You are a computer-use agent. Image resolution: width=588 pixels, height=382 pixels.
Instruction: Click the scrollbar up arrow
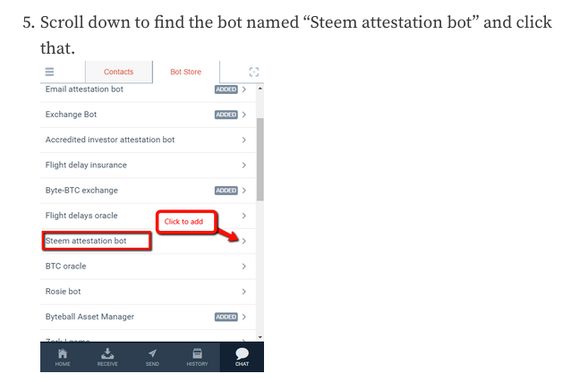(x=260, y=89)
